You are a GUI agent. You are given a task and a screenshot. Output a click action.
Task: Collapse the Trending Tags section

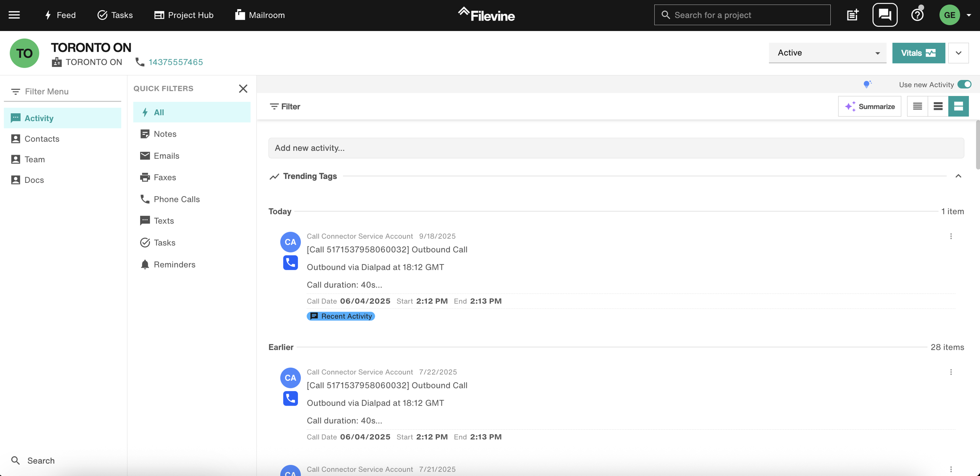(958, 176)
